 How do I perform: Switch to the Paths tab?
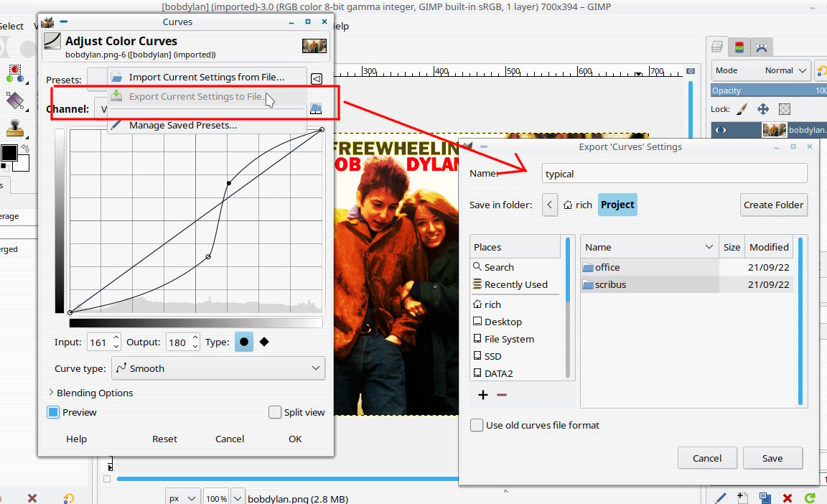pos(761,47)
